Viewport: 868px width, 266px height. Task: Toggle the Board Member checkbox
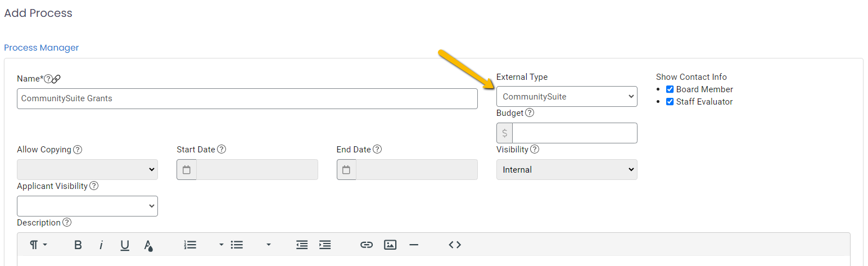point(670,89)
